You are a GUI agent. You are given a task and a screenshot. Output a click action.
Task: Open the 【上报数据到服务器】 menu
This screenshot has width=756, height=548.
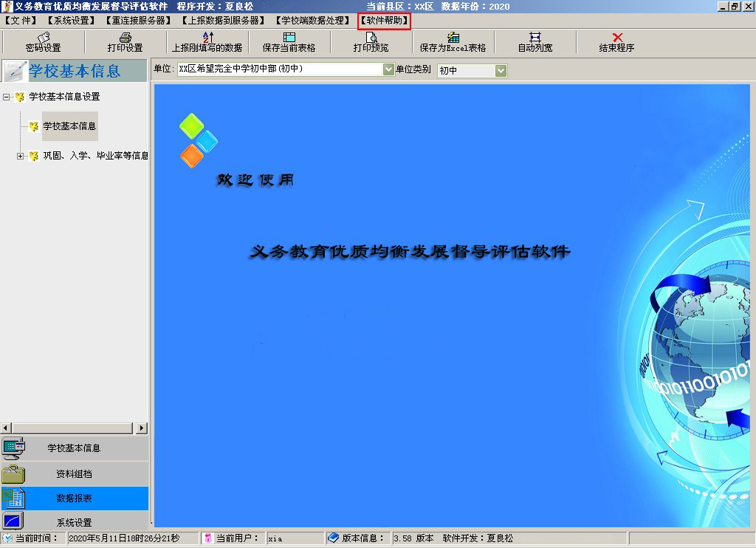224,20
